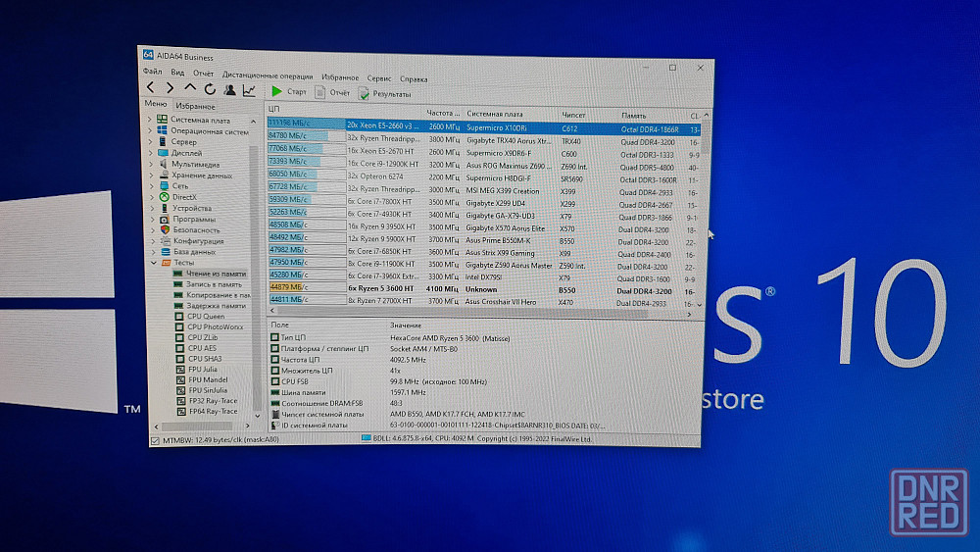Expand the Дисплей tree node
980x552 pixels.
tap(151, 153)
